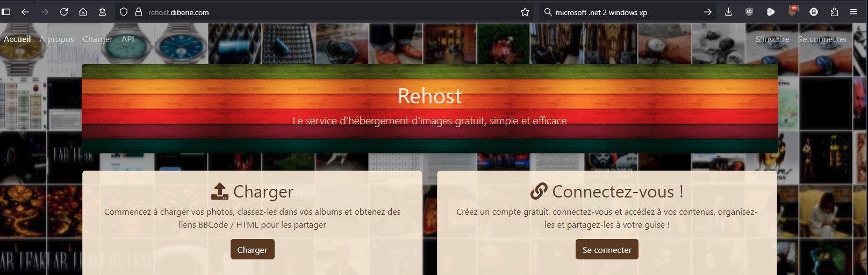Click the Charger card heading
This screenshot has height=275, width=868.
pyautogui.click(x=263, y=191)
